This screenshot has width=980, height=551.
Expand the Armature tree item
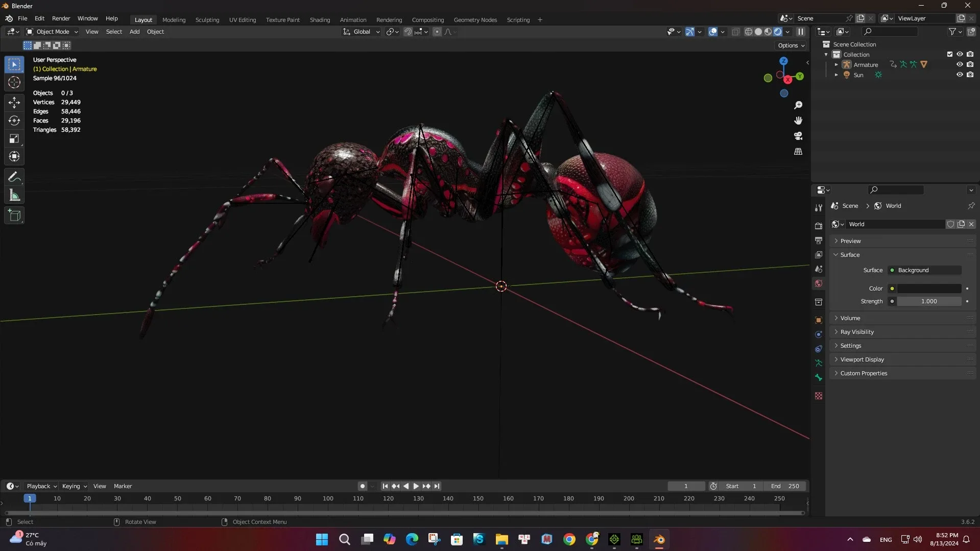[836, 65]
